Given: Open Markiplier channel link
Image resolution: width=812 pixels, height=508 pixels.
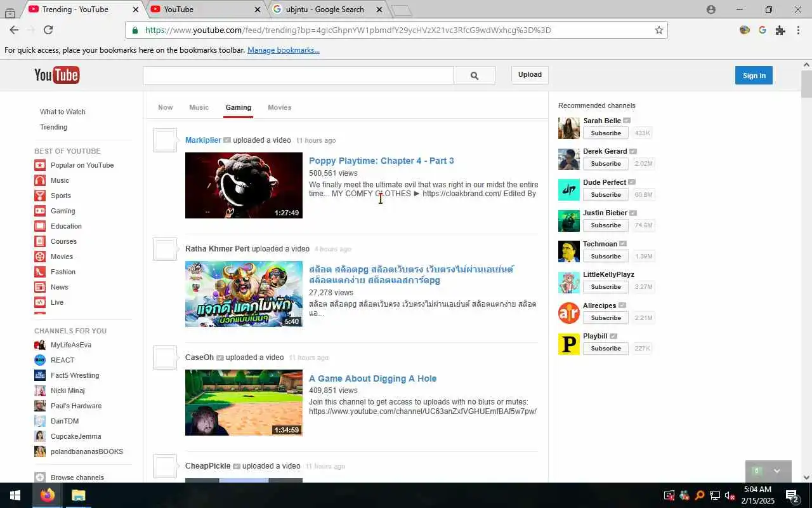Looking at the screenshot, I should click(203, 140).
